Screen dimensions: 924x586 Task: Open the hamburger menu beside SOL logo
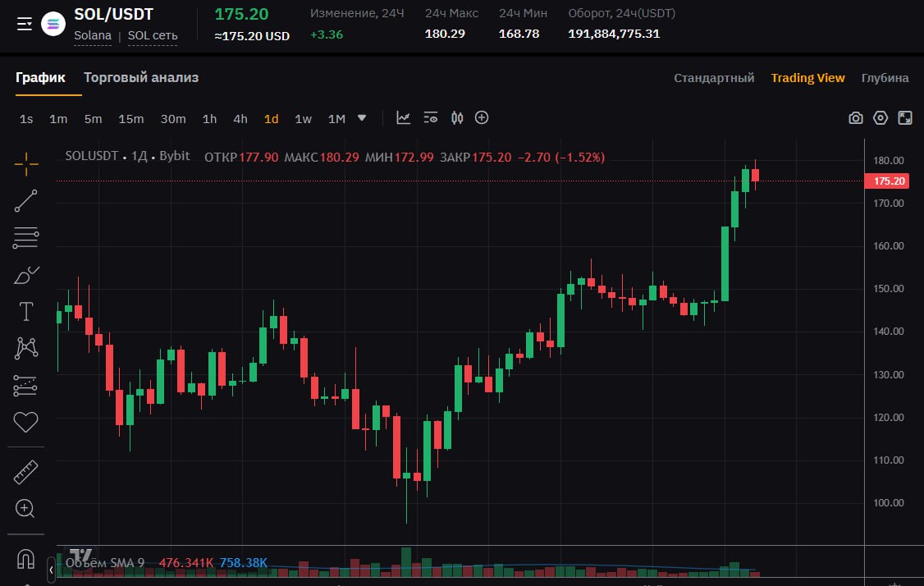(x=24, y=24)
